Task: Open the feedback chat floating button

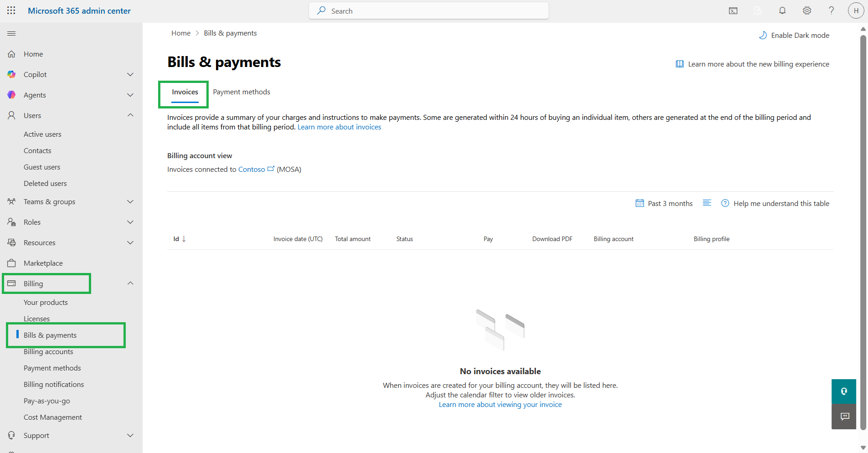Action: click(x=844, y=417)
